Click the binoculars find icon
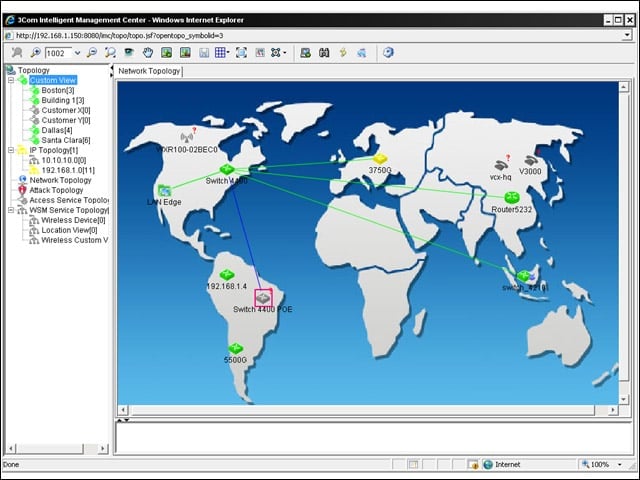Viewport: 640px width, 480px height. pos(324,53)
